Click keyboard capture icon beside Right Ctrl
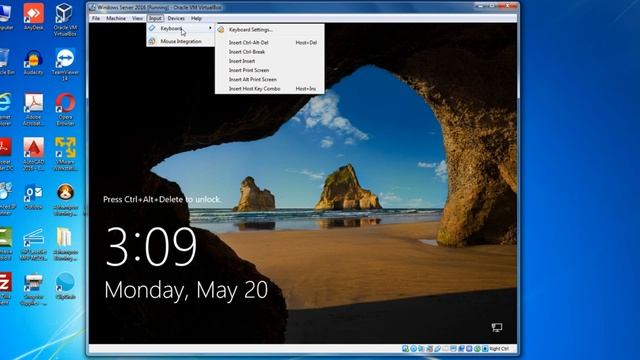 click(485, 349)
